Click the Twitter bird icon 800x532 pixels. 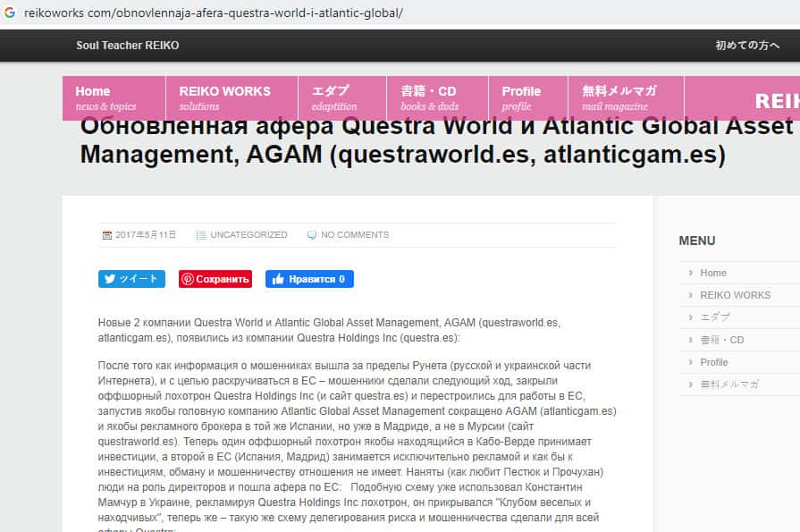[110, 279]
